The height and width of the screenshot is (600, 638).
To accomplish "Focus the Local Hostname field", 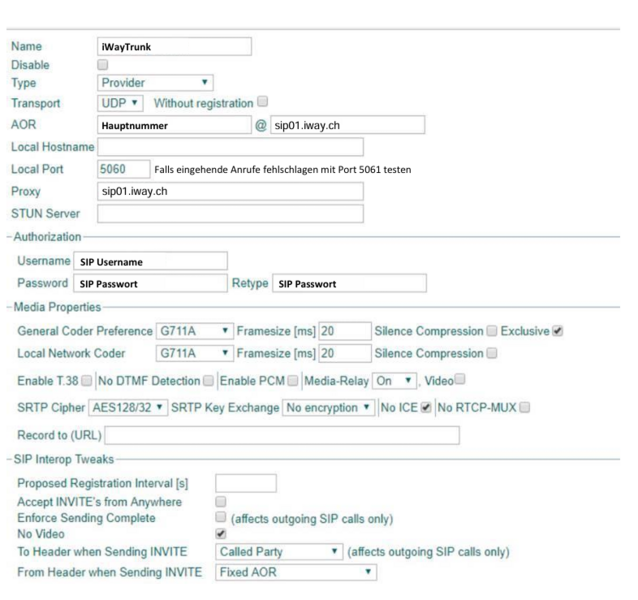I will click(230, 147).
